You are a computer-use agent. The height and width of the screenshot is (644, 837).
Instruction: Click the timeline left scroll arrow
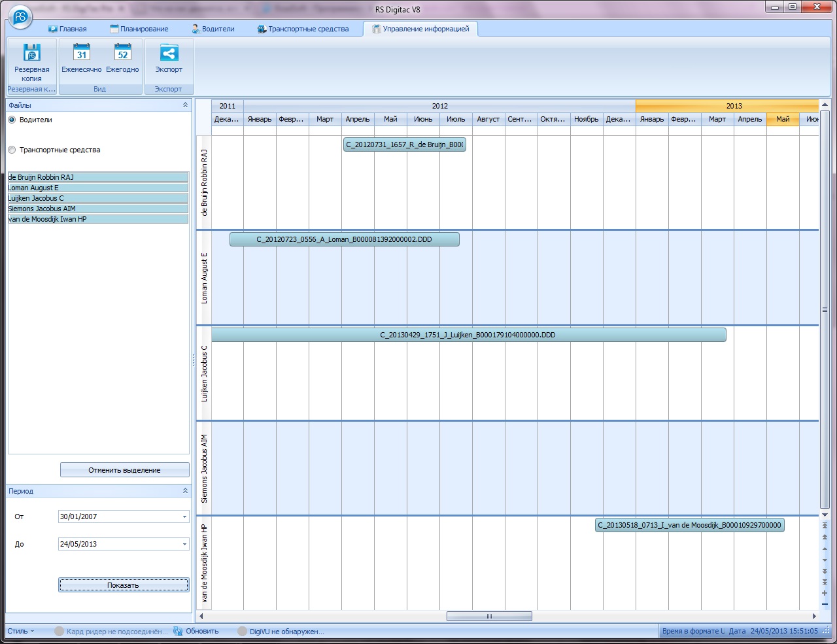pos(201,616)
